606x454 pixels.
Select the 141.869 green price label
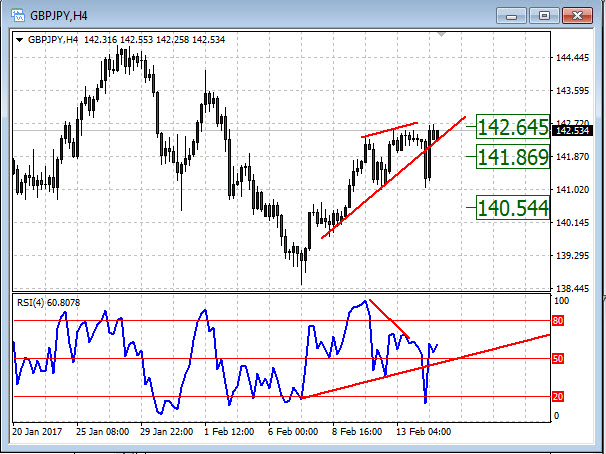513,157
